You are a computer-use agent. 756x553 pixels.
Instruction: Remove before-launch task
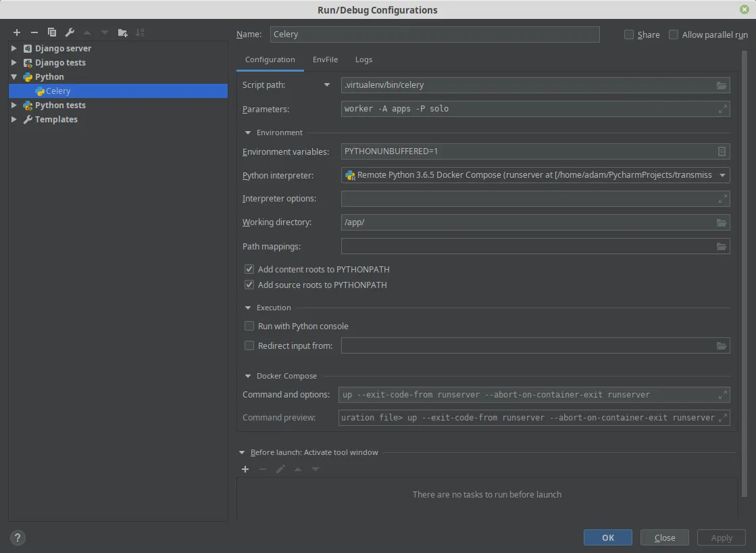pos(263,469)
